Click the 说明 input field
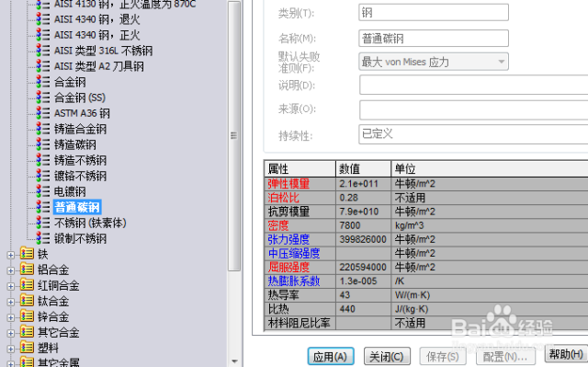The image size is (588, 367). point(474,85)
